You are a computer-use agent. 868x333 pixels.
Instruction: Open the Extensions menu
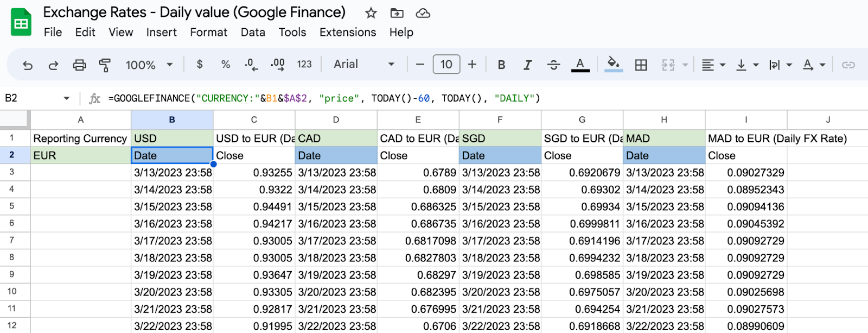[x=348, y=33]
